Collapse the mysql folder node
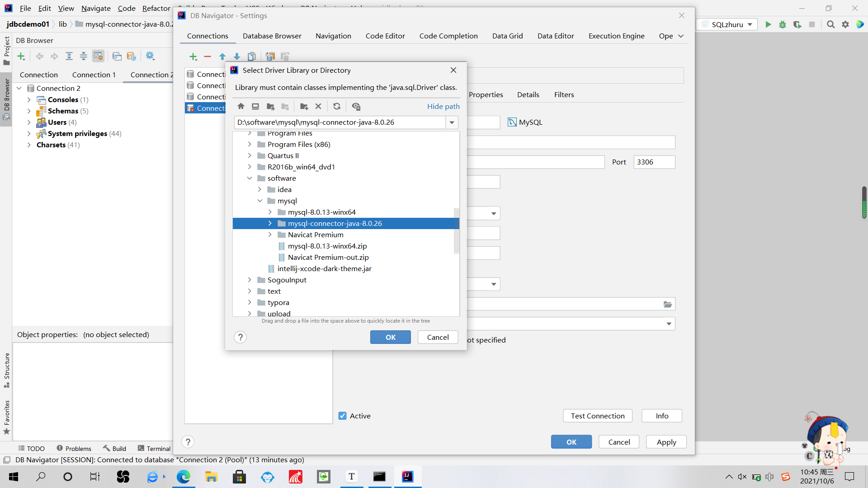This screenshot has width=868, height=488. (260, 201)
